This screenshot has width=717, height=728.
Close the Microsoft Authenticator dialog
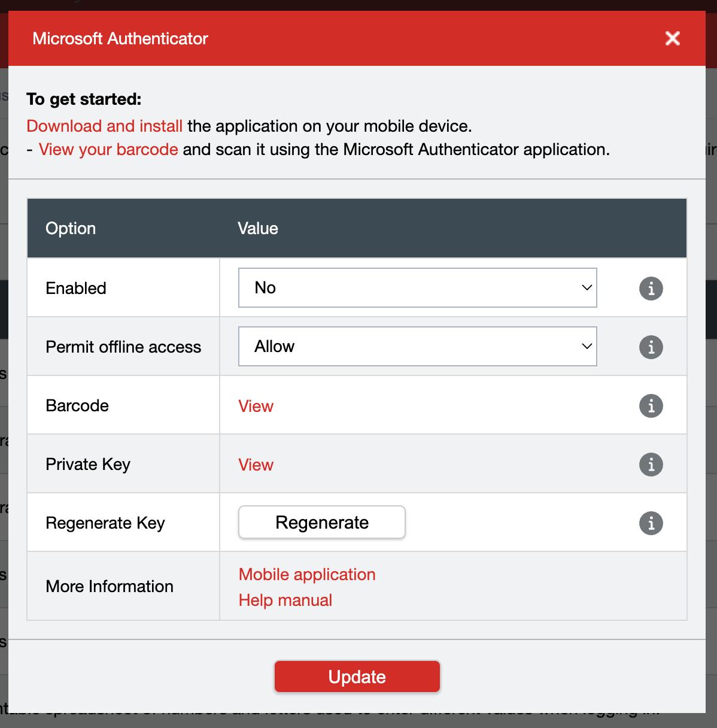pos(672,38)
